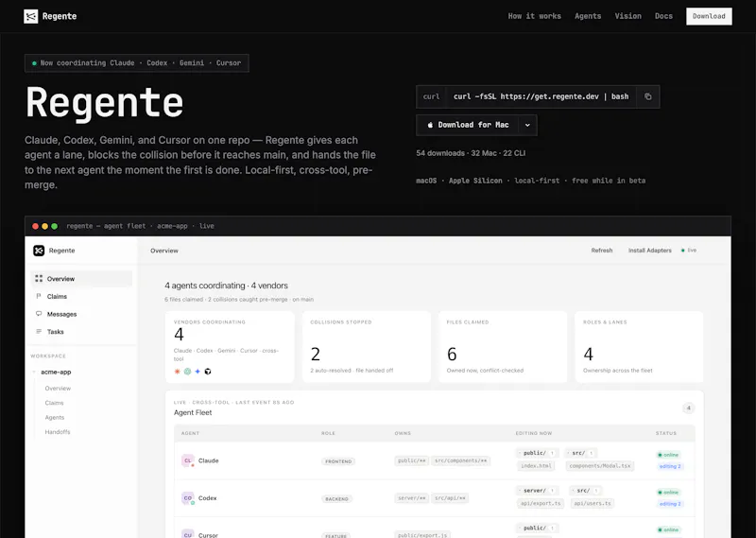Collapse the acme-app workspace tree
Viewport: 756px width, 538px height.
(x=34, y=372)
